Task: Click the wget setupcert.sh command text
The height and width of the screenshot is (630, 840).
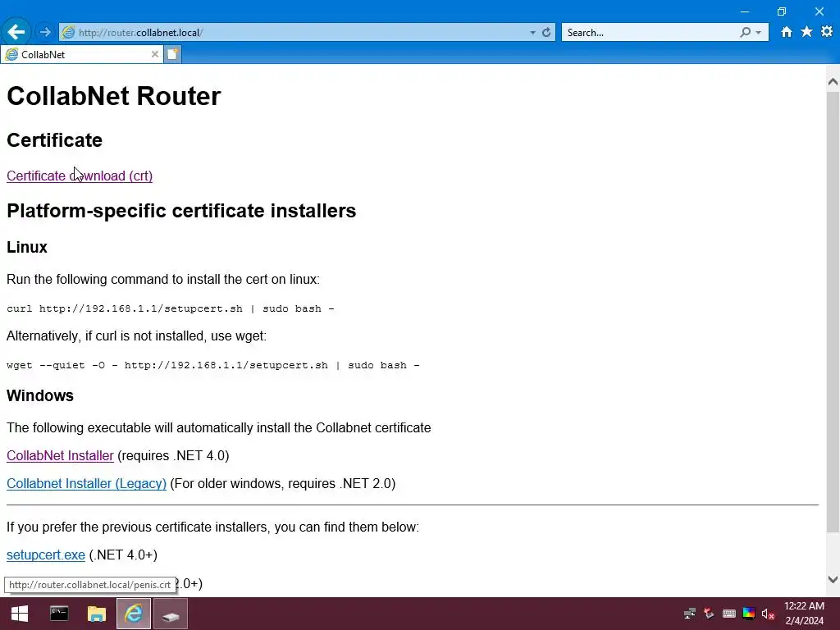Action: pyautogui.click(x=213, y=365)
